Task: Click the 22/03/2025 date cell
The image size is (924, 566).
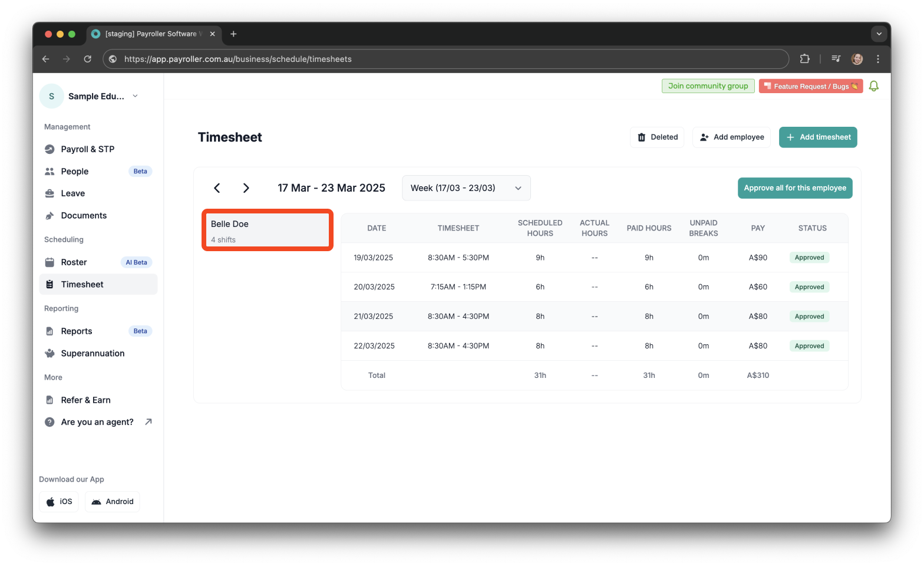Action: [x=374, y=346]
